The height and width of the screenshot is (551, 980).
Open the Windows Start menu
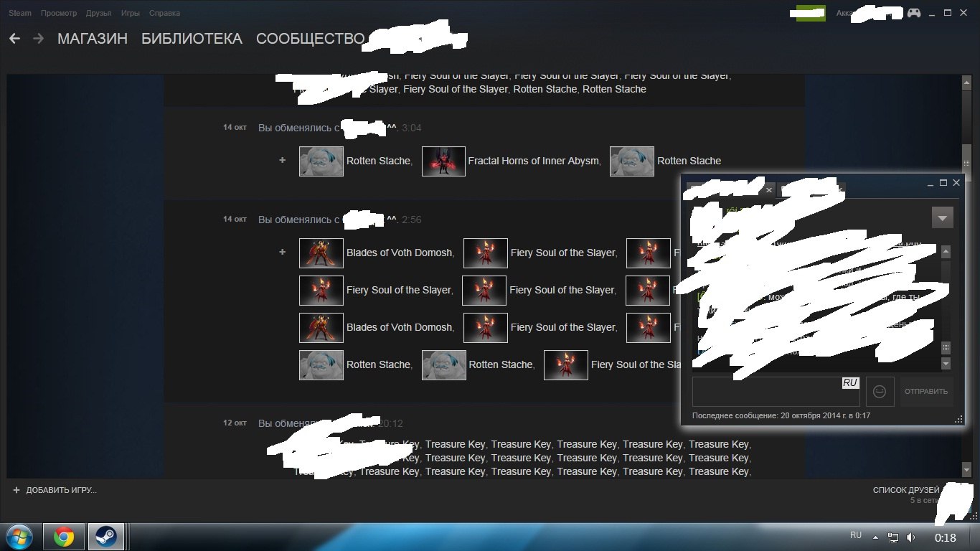[x=19, y=537]
